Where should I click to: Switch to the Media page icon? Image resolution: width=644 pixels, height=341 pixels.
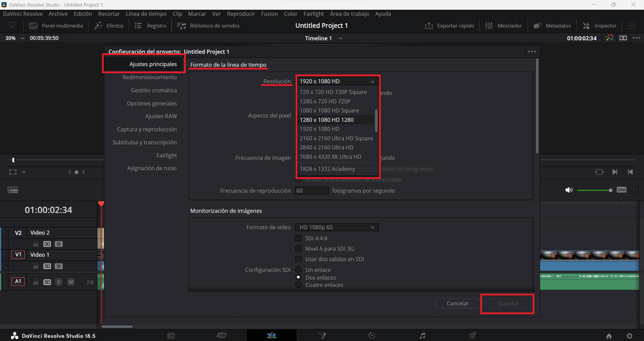point(171,336)
